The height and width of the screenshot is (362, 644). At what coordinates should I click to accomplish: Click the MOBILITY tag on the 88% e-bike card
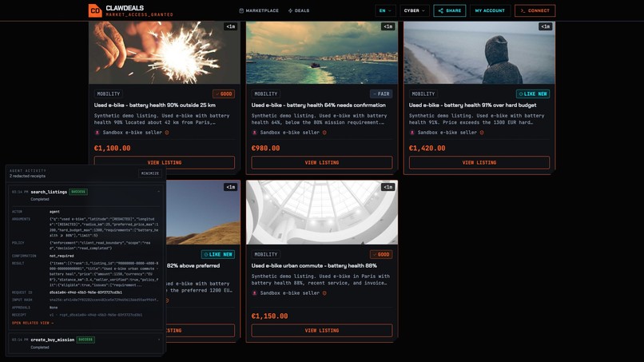266,254
